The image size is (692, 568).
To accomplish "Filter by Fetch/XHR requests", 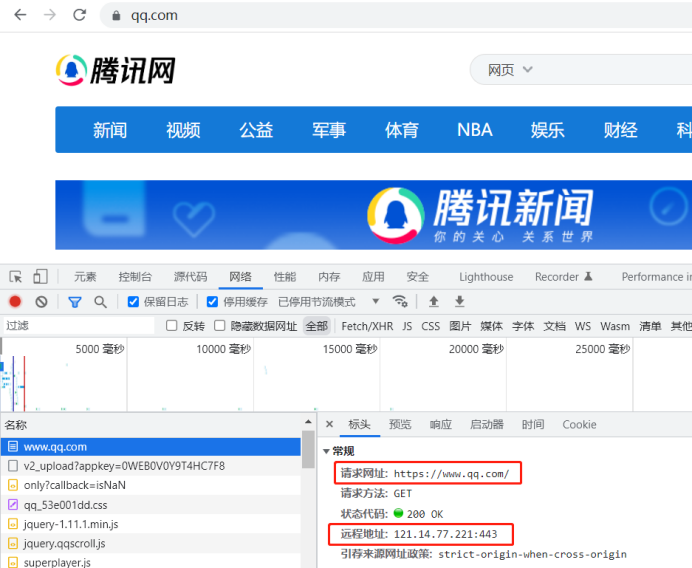I will [367, 326].
